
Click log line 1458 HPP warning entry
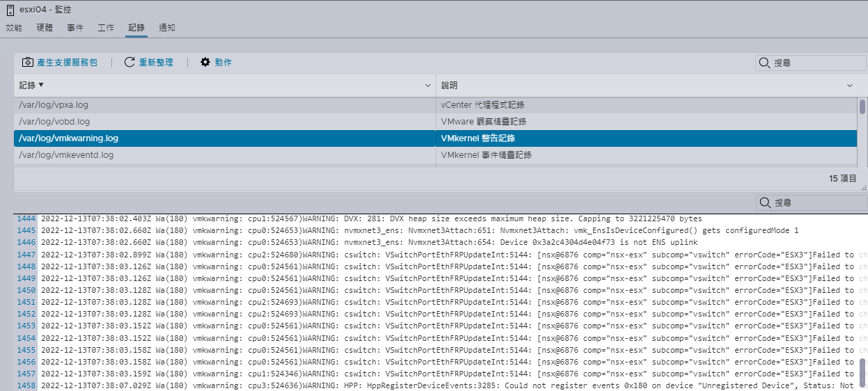tap(448, 385)
